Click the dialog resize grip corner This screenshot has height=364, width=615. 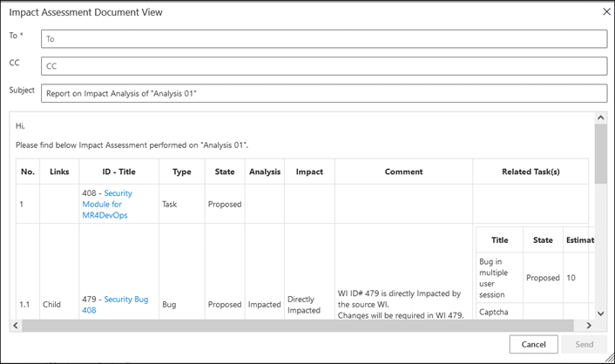(x=610, y=358)
